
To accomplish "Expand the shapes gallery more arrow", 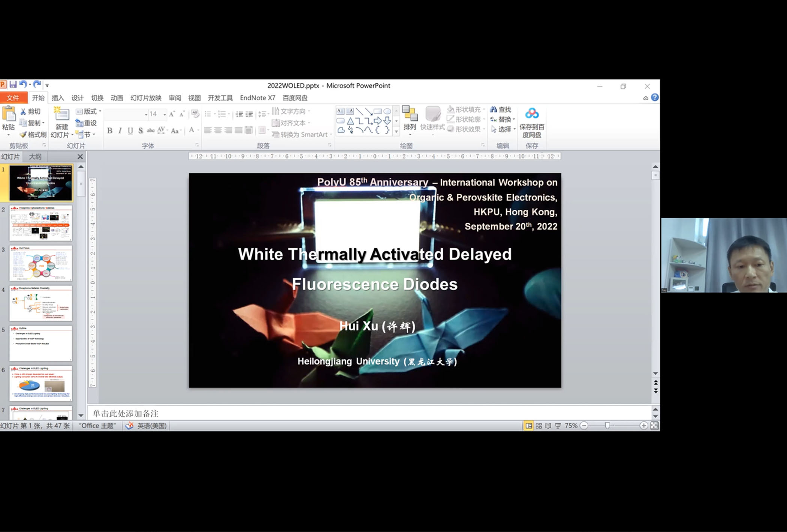I will coord(396,131).
